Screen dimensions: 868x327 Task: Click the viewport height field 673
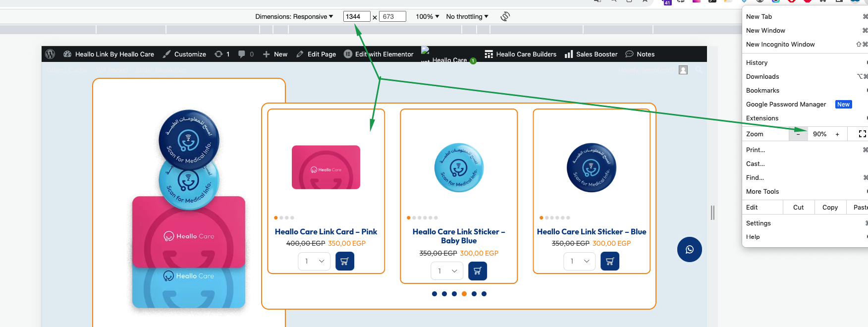click(392, 16)
